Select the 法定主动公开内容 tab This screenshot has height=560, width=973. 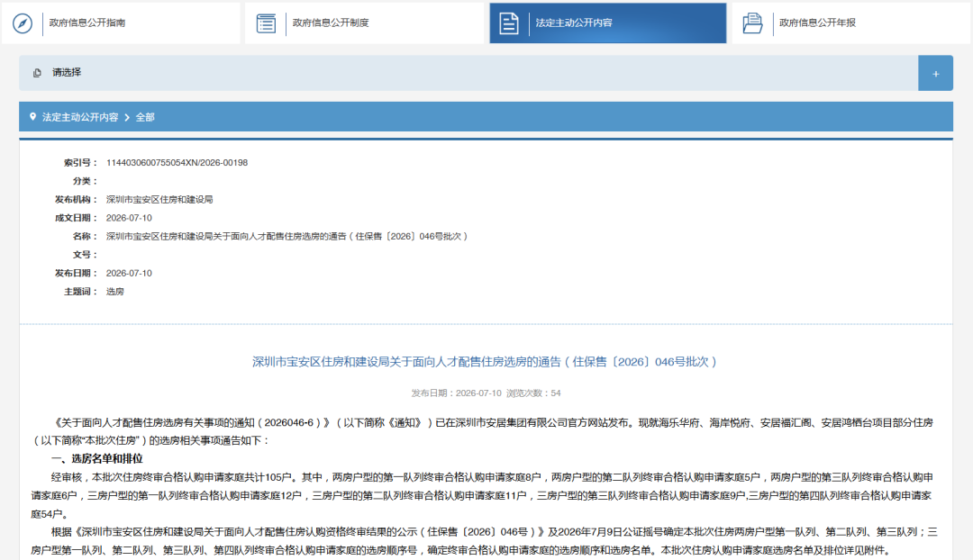pos(607,23)
